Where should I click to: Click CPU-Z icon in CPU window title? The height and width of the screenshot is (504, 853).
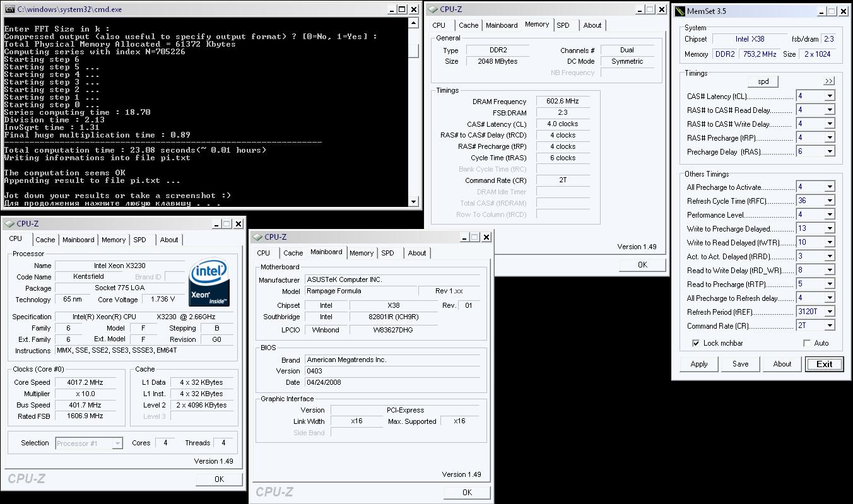[9, 224]
